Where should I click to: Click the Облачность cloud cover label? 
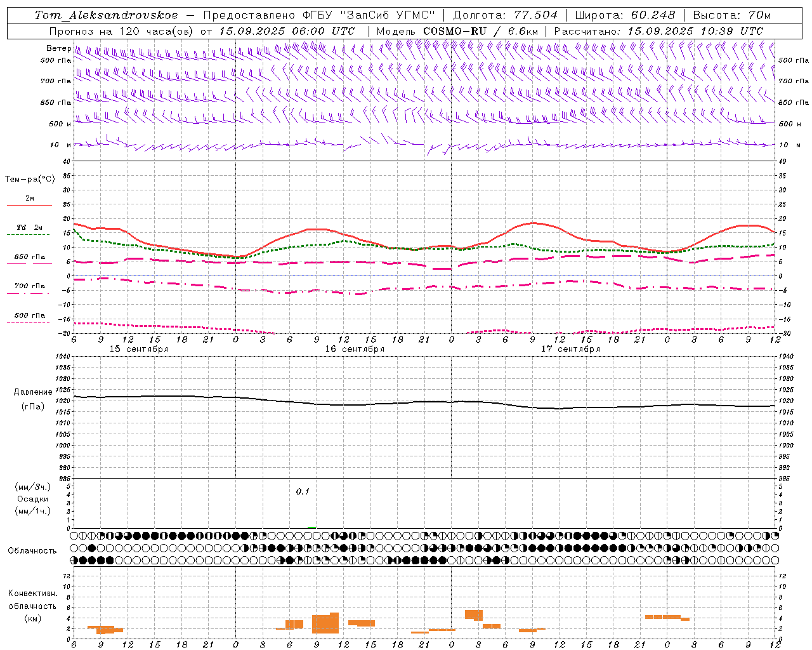(32, 551)
